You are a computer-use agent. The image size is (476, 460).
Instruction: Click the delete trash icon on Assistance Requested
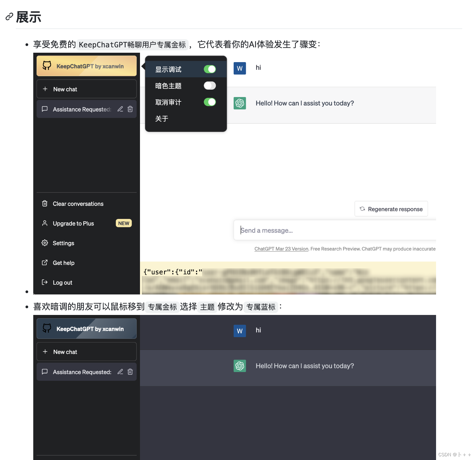[130, 109]
